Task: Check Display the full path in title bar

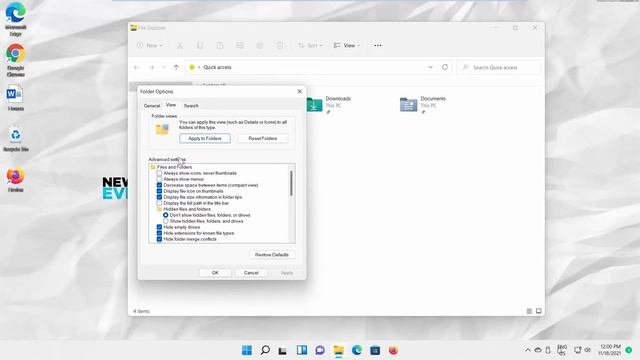Action: point(159,203)
